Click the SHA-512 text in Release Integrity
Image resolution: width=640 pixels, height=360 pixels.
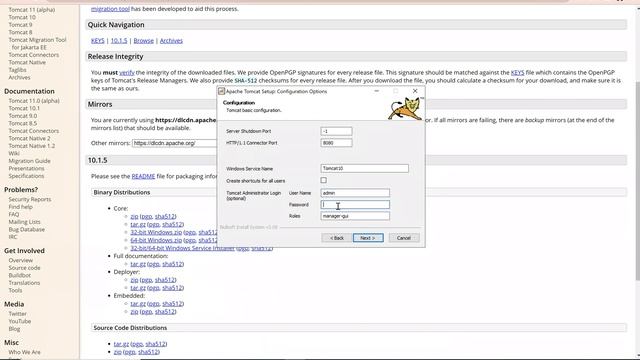coord(246,80)
